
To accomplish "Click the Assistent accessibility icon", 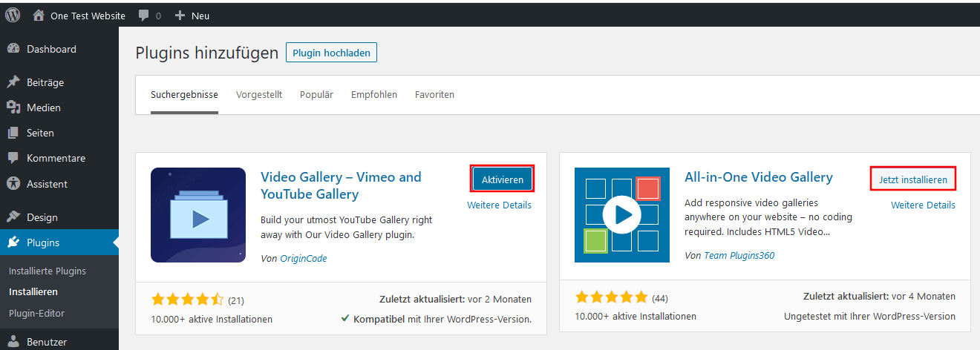I will (x=13, y=183).
